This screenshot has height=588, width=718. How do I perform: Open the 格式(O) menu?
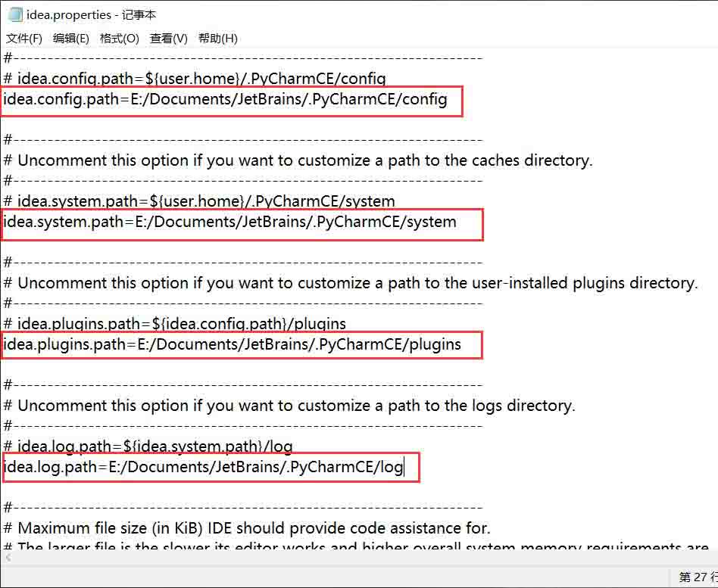click(119, 39)
